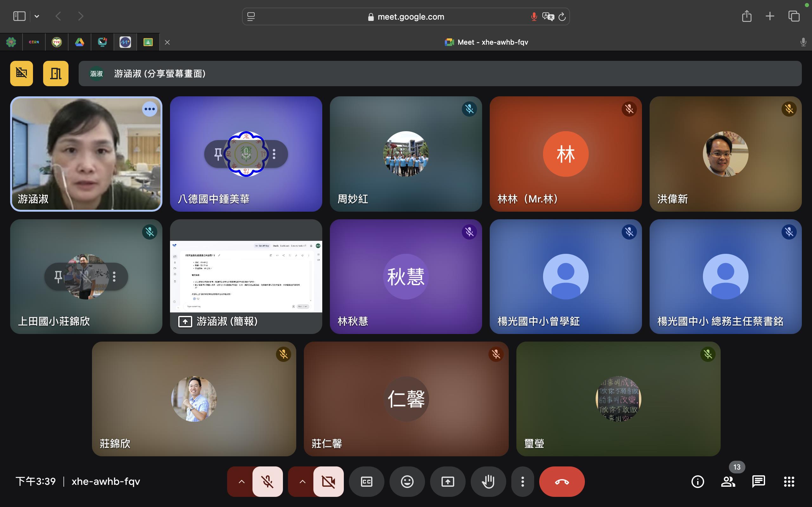Open three-dot more options in bottom bar
Image resolution: width=812 pixels, height=507 pixels.
coord(522,482)
